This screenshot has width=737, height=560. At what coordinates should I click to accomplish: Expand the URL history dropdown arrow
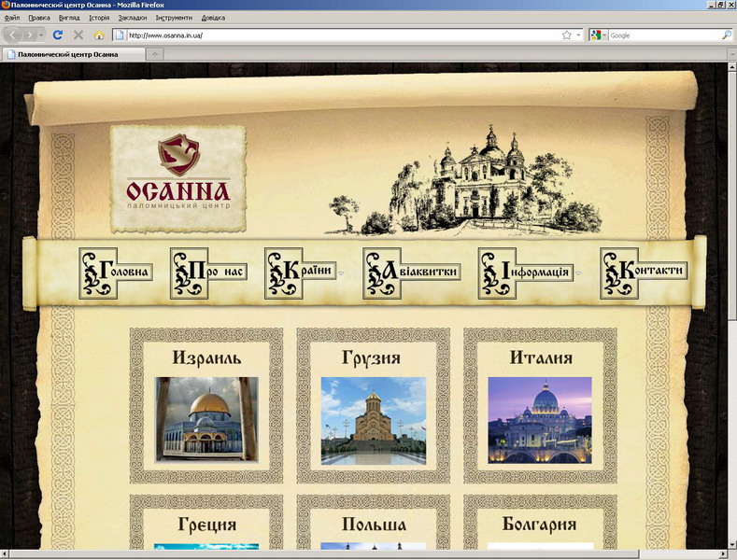click(578, 35)
